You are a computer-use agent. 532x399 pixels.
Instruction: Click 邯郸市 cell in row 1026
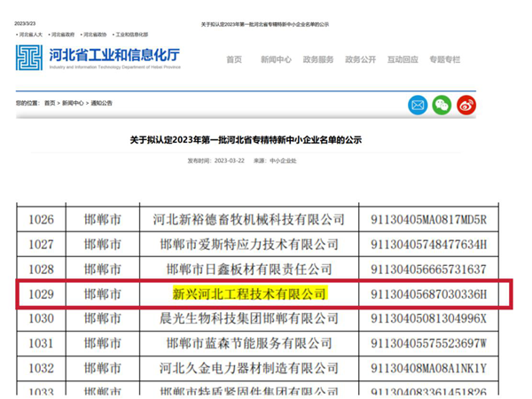click(103, 220)
